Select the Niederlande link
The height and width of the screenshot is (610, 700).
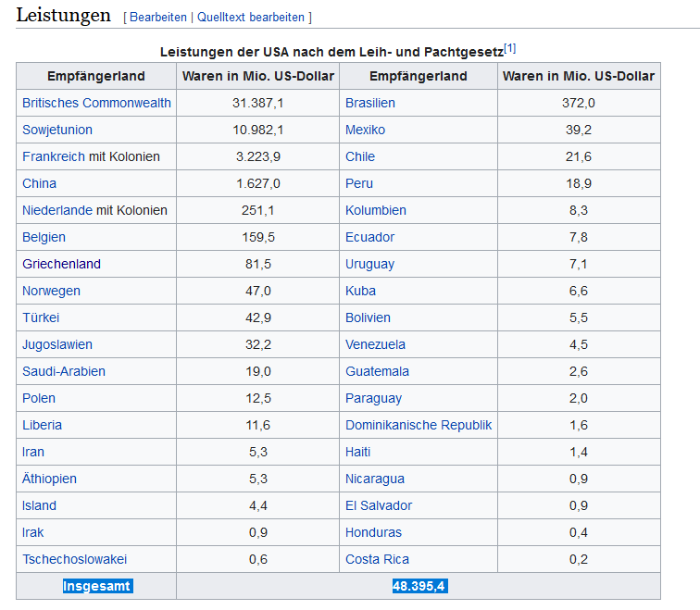[56, 210]
